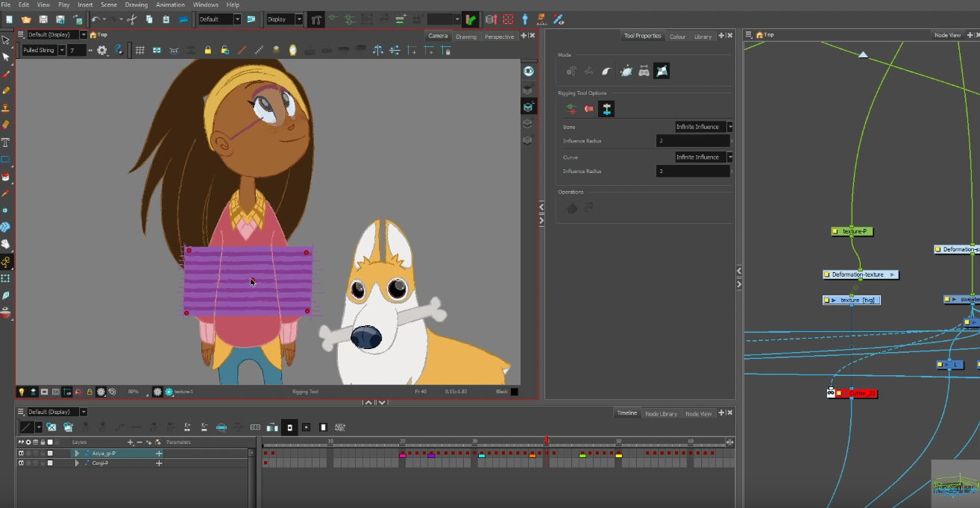Click the texture-P node in Node View
This screenshot has width=980, height=508.
tap(852, 231)
